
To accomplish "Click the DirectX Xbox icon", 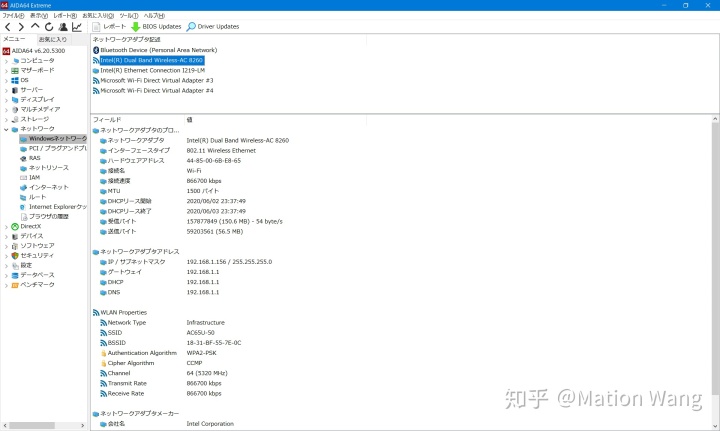I will click(15, 226).
